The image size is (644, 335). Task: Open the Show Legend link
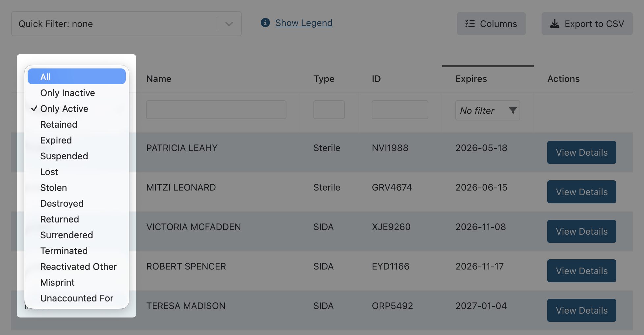[x=304, y=23]
